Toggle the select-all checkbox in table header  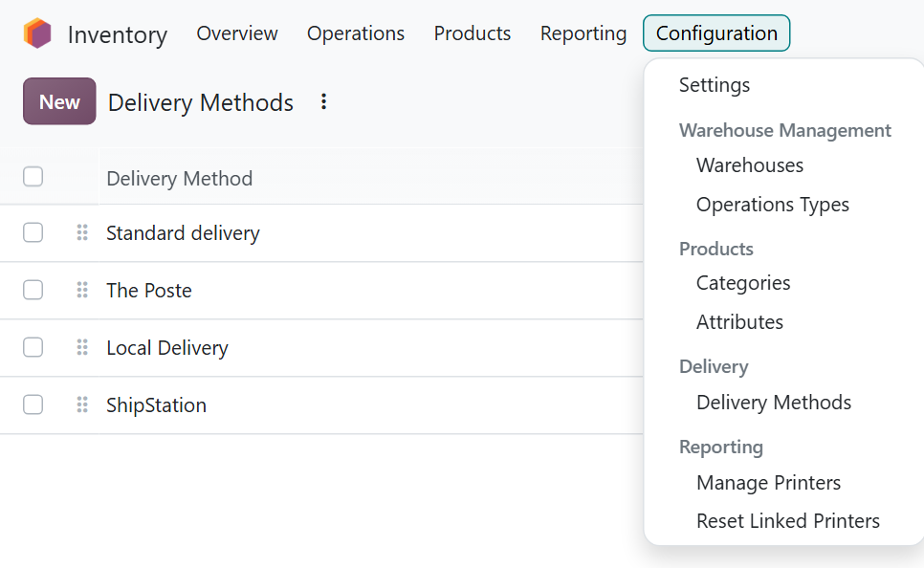[x=33, y=177]
